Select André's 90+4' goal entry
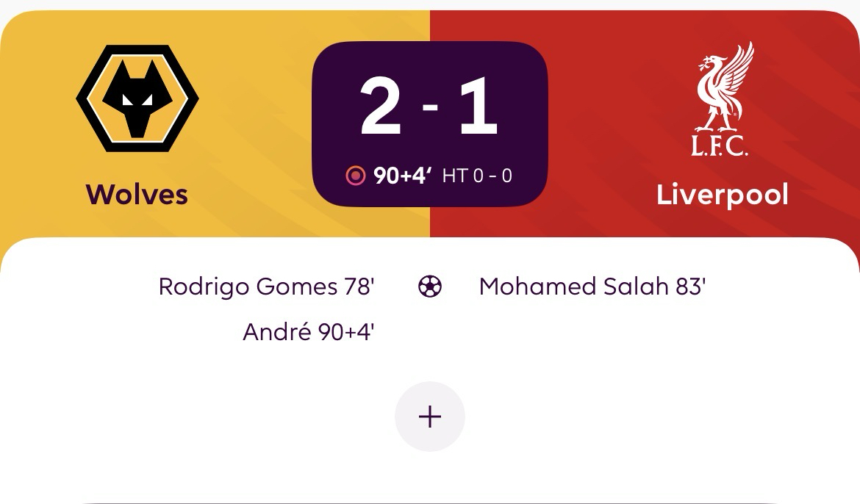The width and height of the screenshot is (860, 504). (309, 333)
